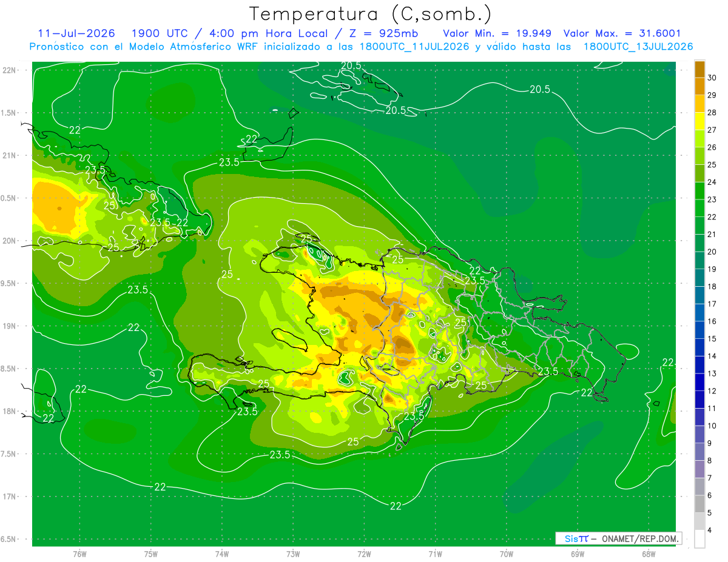Click the '18N' latitude axis label

click(10, 412)
